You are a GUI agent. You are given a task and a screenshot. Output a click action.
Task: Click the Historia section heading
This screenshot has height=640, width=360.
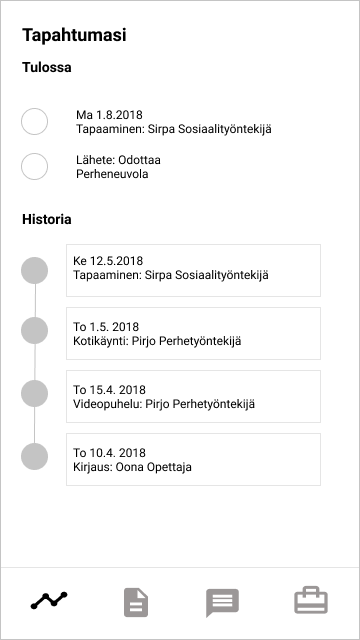coord(47,219)
